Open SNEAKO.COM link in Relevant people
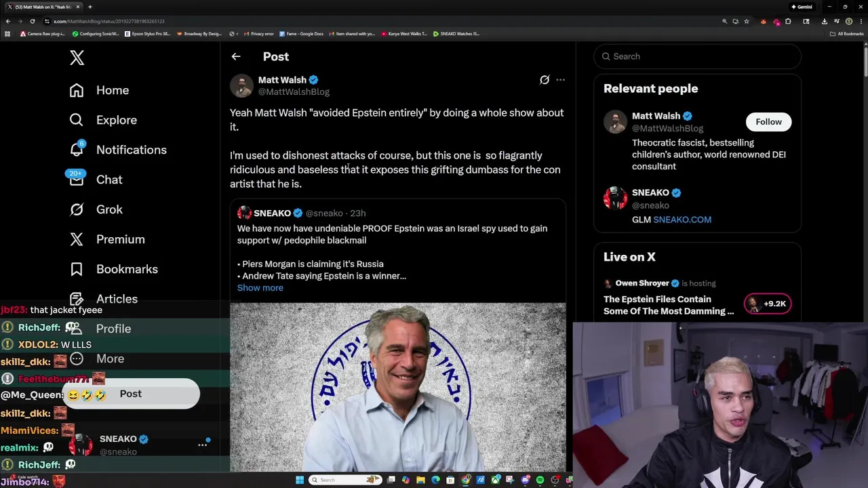Image resolution: width=868 pixels, height=488 pixels. click(x=682, y=220)
